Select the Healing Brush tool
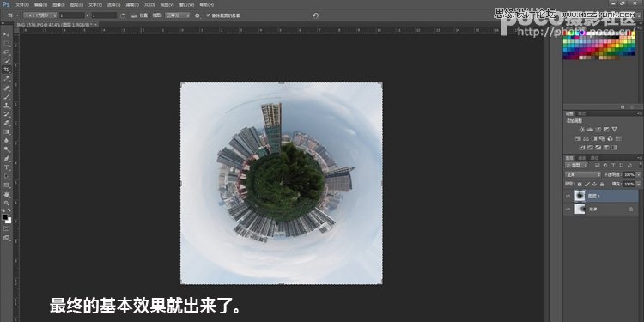The width and height of the screenshot is (644, 322). pyautogui.click(x=7, y=88)
